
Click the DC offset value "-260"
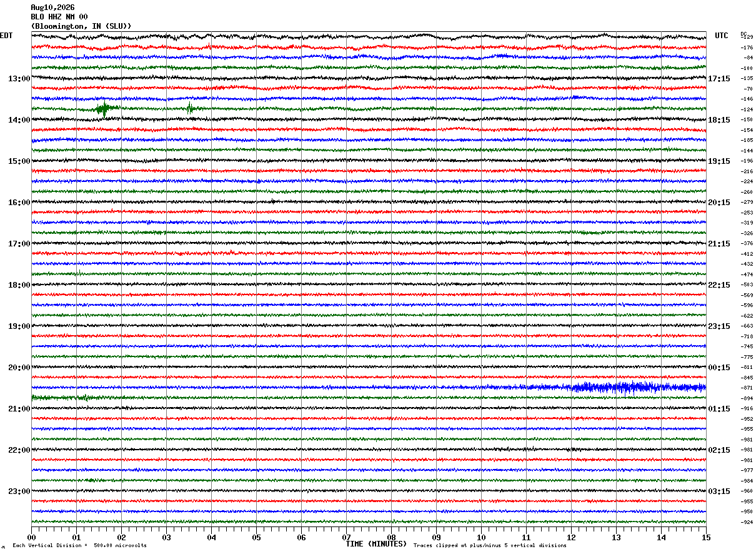pos(747,192)
